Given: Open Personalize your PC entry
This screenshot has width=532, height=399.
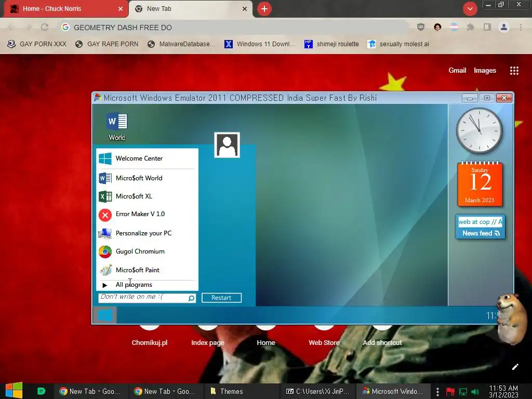Looking at the screenshot, I should (x=147, y=233).
